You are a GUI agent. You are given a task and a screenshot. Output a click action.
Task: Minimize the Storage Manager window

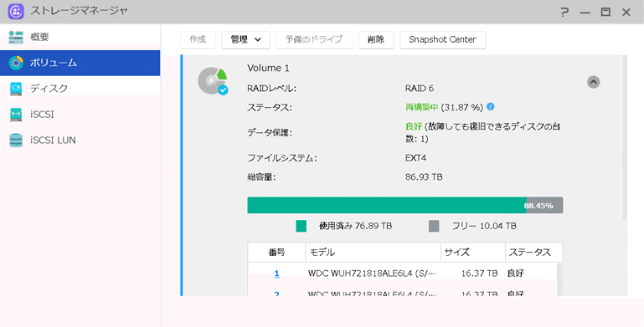click(x=585, y=13)
